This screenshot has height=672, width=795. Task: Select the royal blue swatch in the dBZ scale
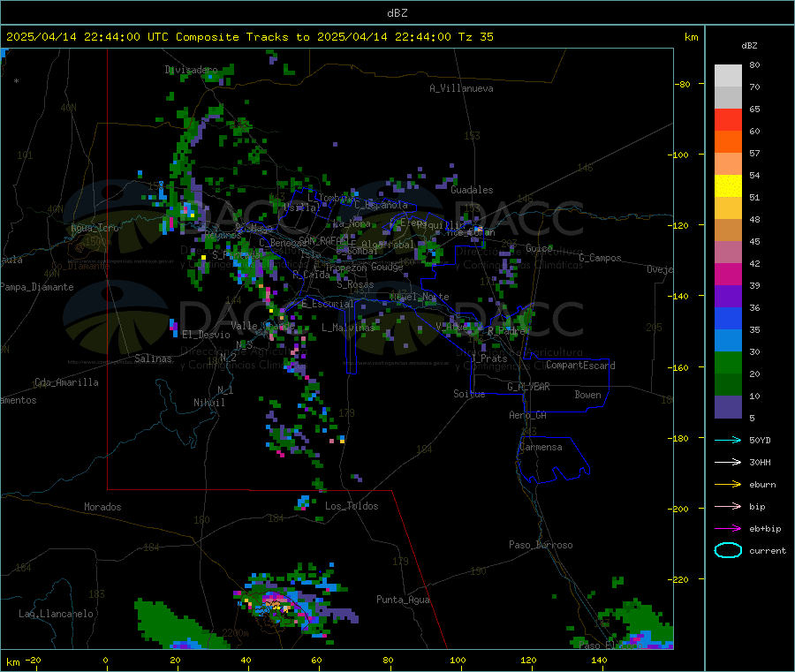pyautogui.click(x=728, y=318)
